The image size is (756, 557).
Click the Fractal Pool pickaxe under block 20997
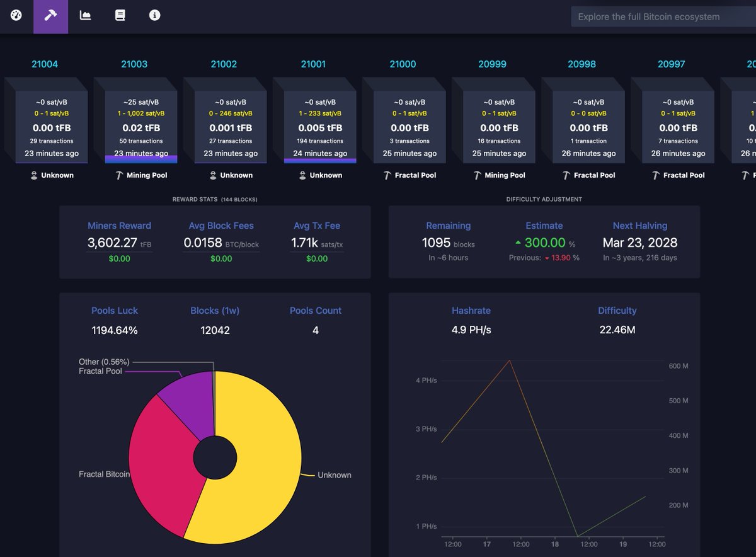[x=656, y=175]
